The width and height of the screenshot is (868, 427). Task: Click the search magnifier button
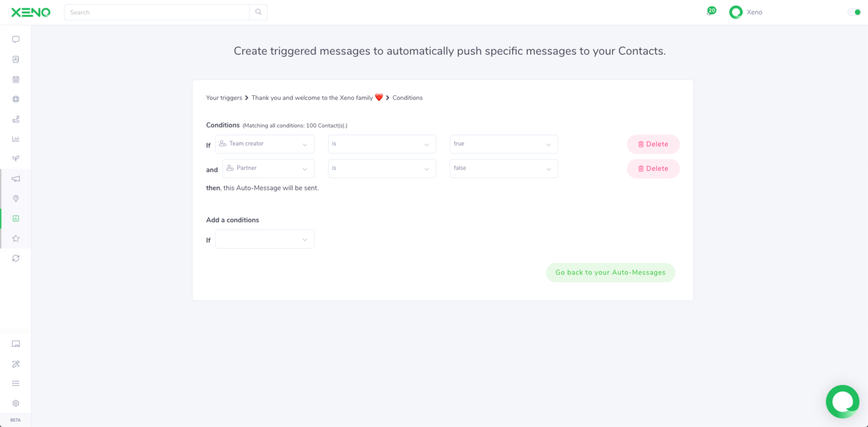[x=259, y=12]
